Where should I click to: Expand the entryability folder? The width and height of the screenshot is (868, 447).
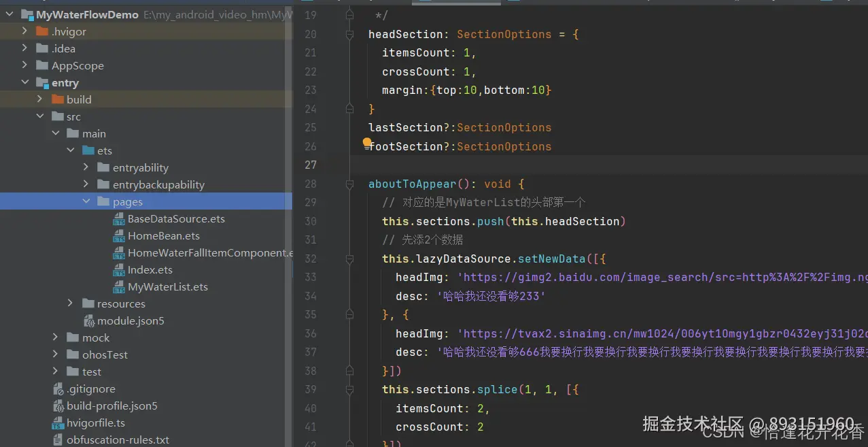[86, 167]
